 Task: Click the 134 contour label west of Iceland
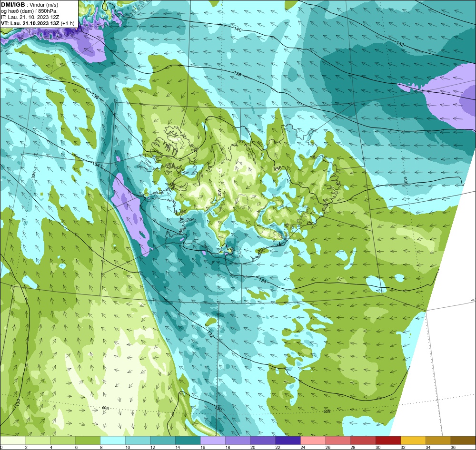[96, 164]
